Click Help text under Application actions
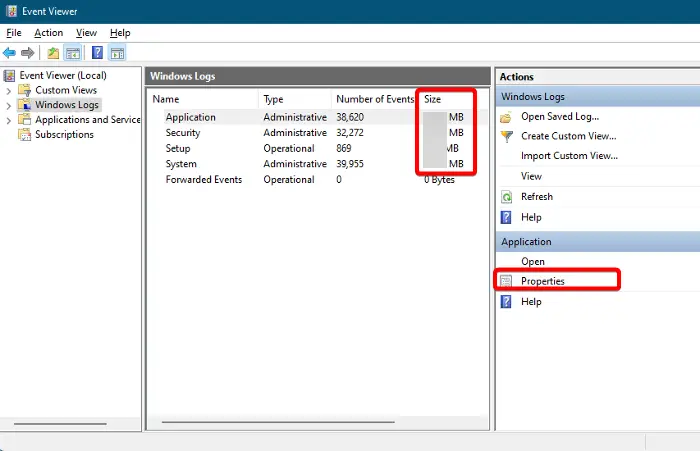Image resolution: width=700 pixels, height=451 pixels. click(531, 302)
